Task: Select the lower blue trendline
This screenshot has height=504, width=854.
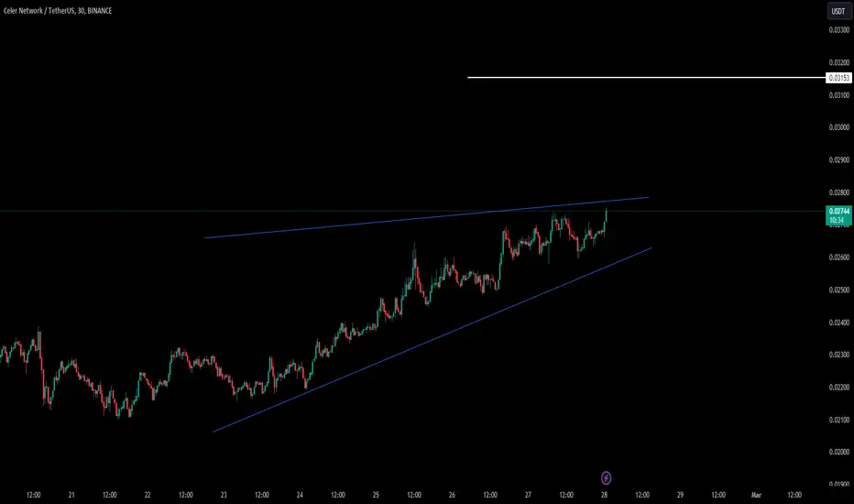Action: click(x=432, y=340)
